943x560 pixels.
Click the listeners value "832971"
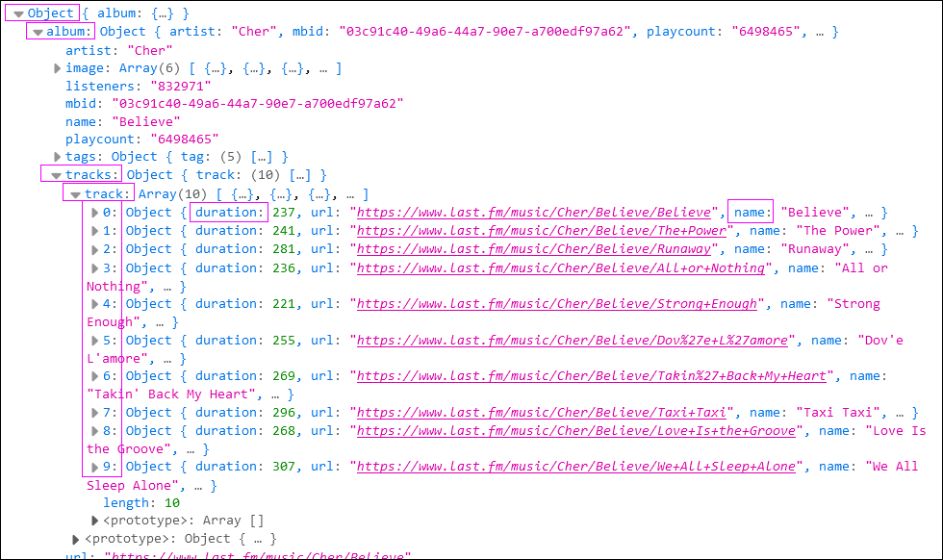tap(181, 86)
